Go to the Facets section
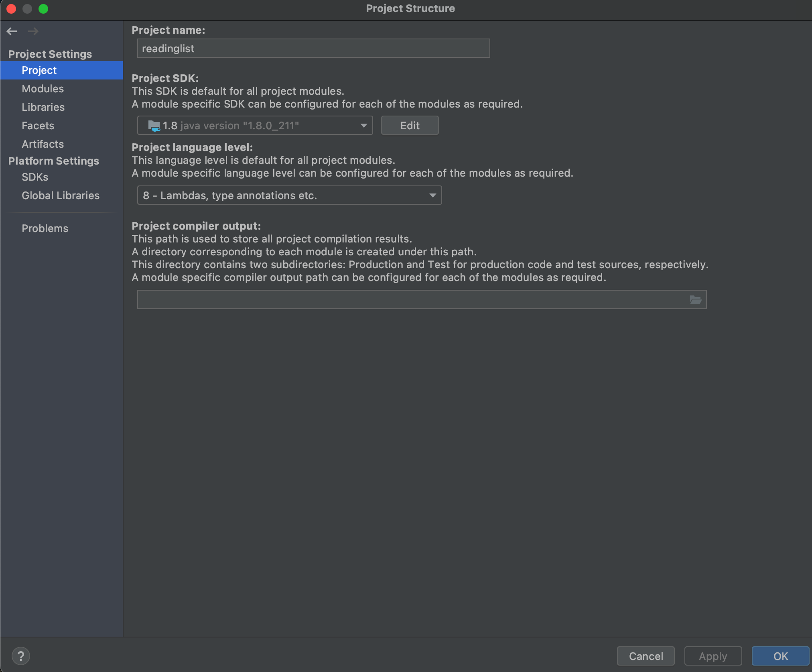The image size is (812, 672). tap(38, 126)
